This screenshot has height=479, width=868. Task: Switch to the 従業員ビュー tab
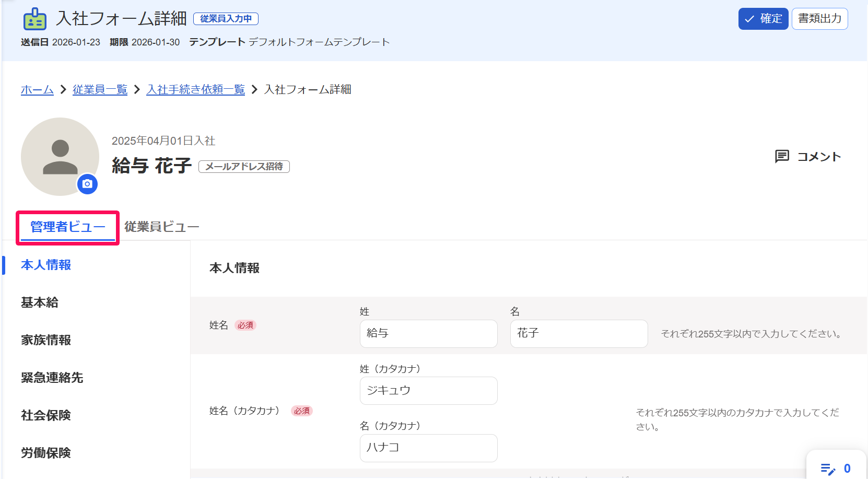(161, 226)
